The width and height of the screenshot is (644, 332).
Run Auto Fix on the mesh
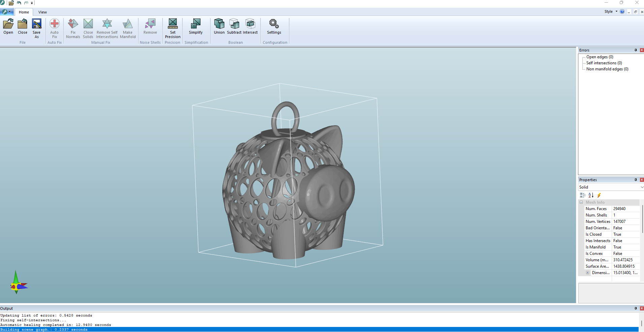click(x=55, y=28)
